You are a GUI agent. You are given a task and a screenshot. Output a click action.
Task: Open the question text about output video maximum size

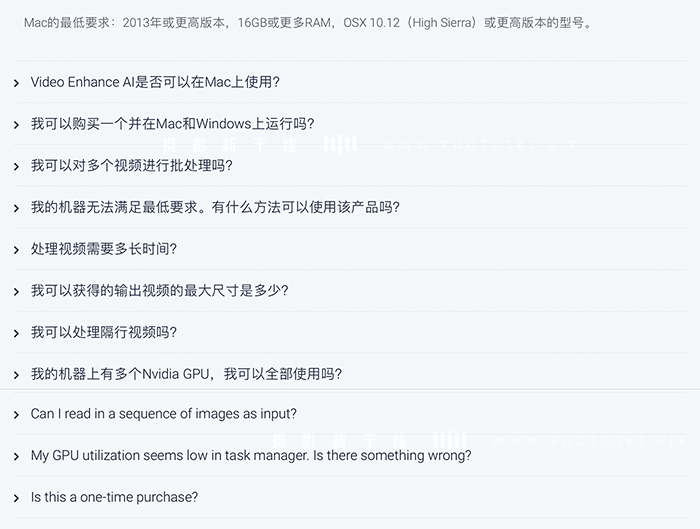(159, 291)
